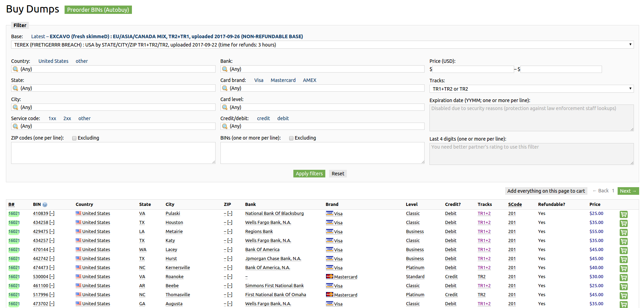Click the Preorder BINs (Autobuy) button
The height and width of the screenshot is (308, 644).
click(98, 10)
